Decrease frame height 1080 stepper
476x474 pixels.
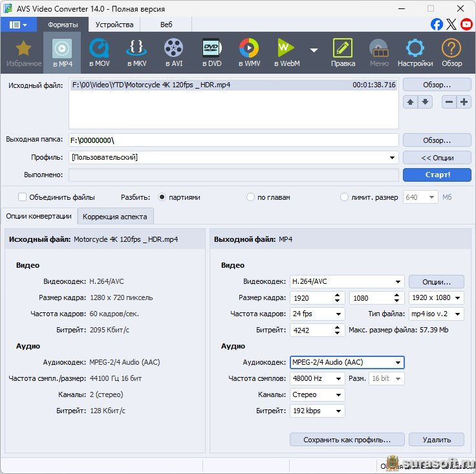coord(396,301)
